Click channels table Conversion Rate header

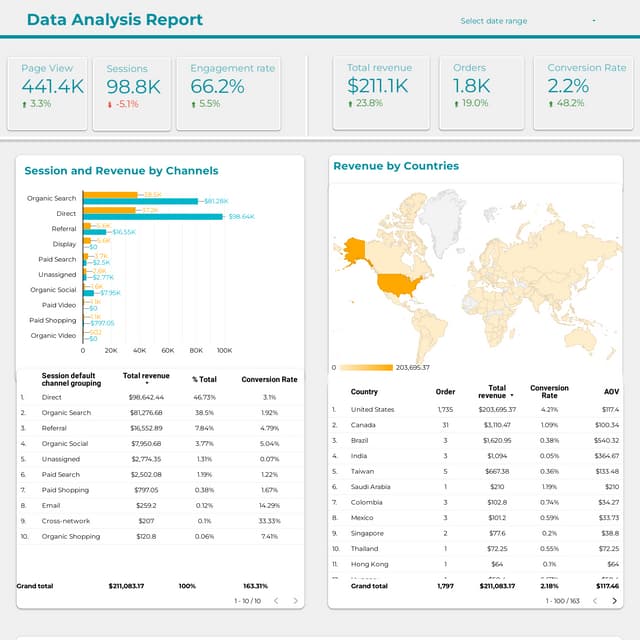point(269,379)
